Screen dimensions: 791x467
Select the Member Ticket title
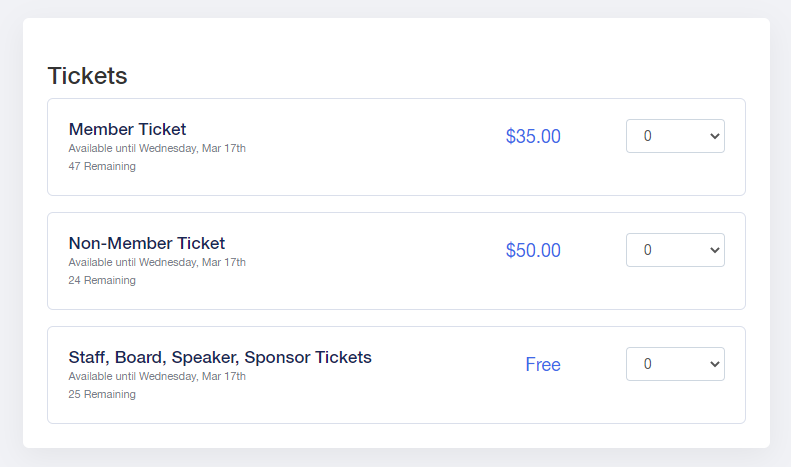coord(127,129)
